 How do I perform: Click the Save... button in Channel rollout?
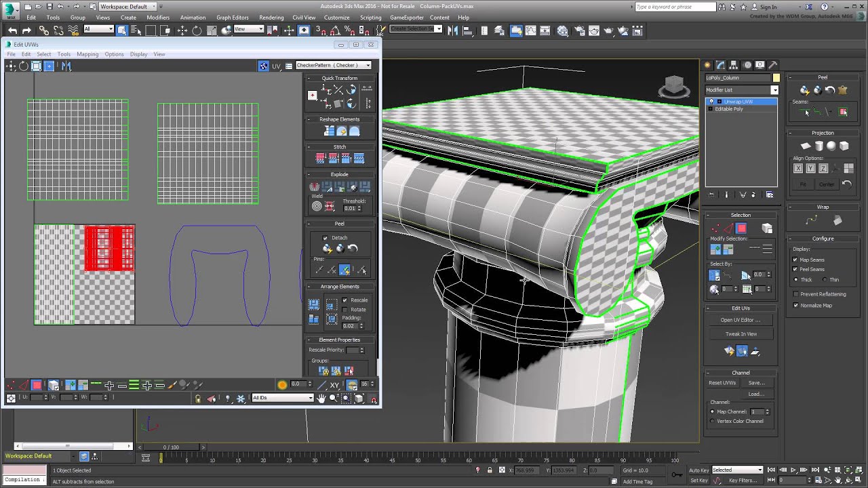(756, 383)
